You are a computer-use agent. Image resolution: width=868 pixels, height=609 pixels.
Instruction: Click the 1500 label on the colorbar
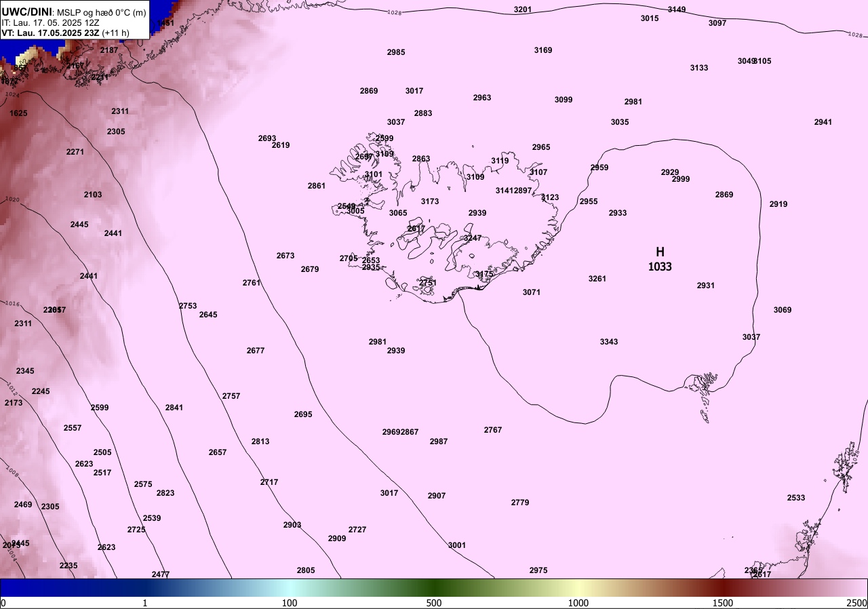[x=722, y=603]
